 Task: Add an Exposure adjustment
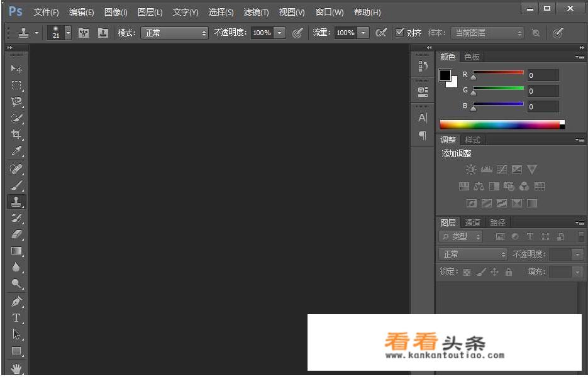pyautogui.click(x=517, y=170)
